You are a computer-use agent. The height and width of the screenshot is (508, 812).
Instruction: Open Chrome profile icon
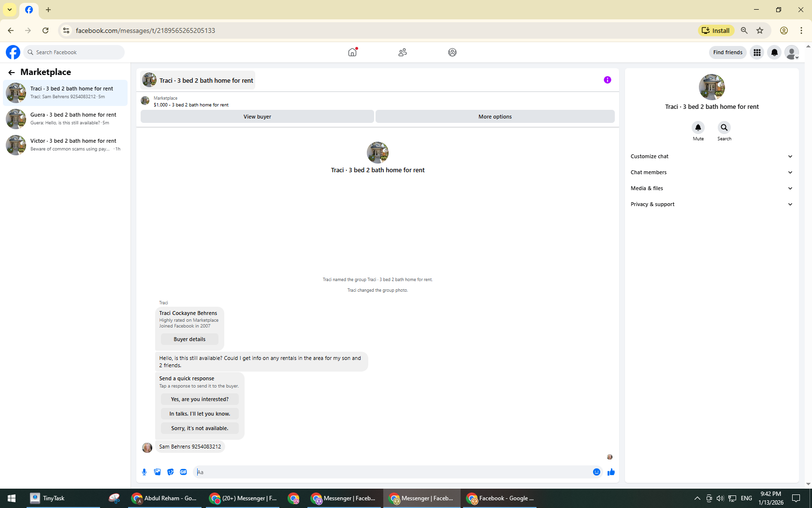pyautogui.click(x=784, y=30)
